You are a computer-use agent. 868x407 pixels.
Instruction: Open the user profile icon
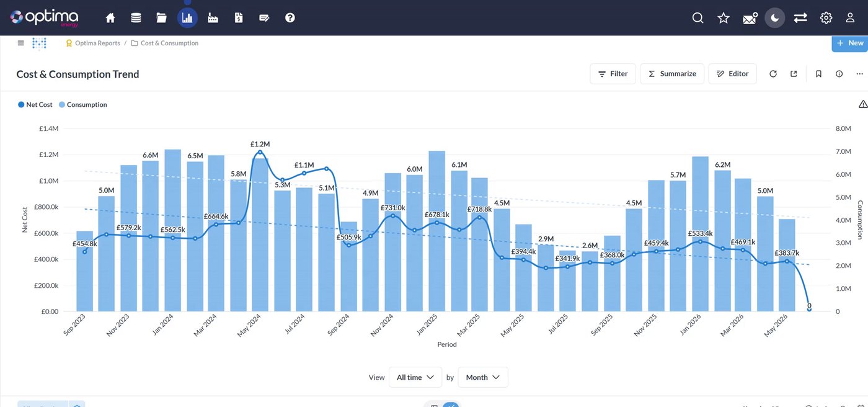coord(851,18)
